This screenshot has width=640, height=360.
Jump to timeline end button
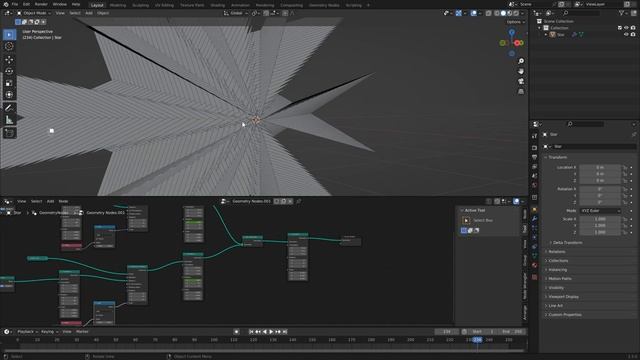(x=285, y=332)
